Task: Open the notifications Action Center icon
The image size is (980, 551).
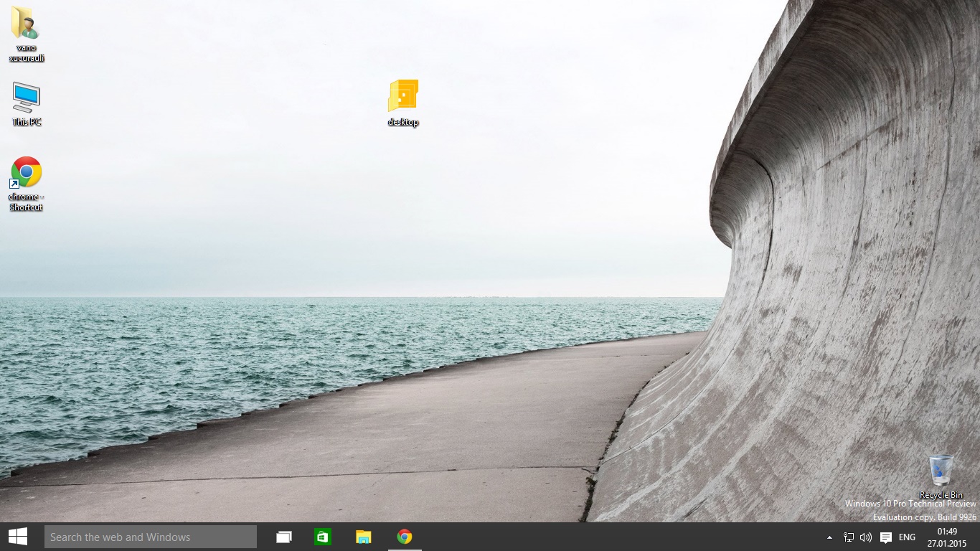Action: [x=886, y=537]
